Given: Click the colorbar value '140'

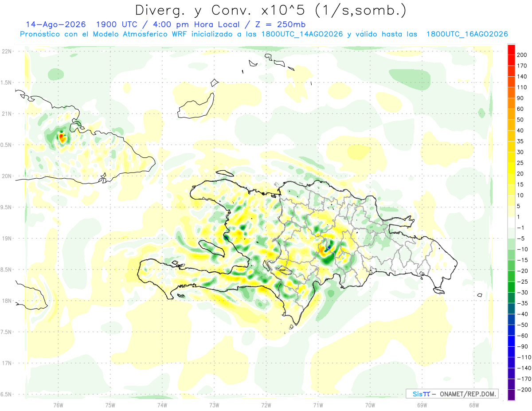Looking at the screenshot, I should 522,76.
